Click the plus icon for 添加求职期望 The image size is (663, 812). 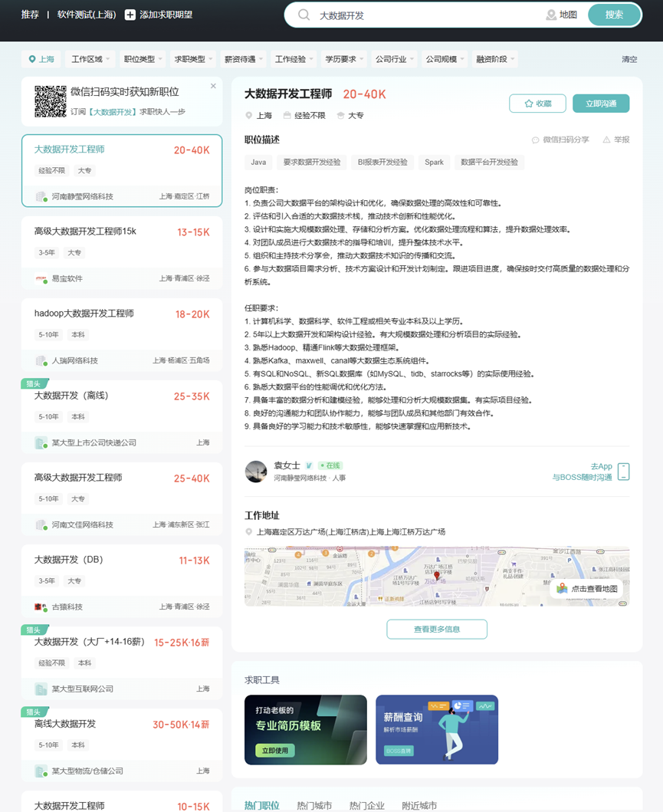coord(130,15)
